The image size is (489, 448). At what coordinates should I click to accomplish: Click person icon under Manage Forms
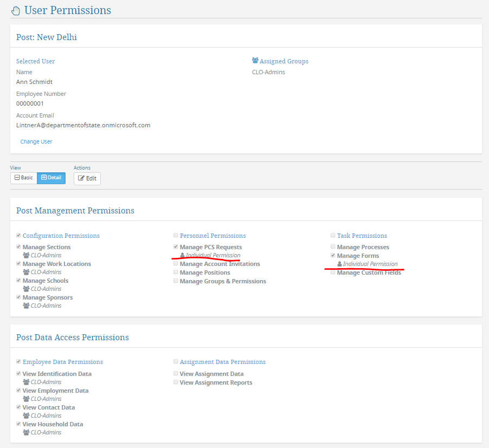[339, 264]
